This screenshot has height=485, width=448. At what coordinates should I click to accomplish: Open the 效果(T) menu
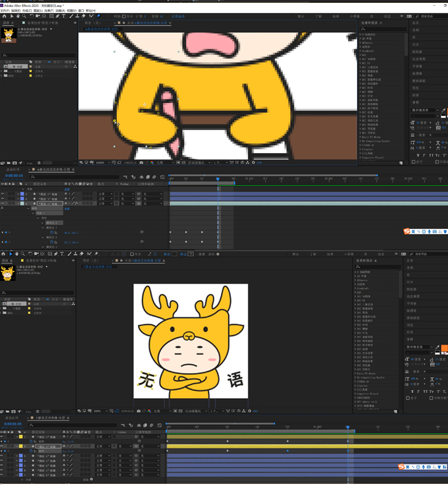pyautogui.click(x=49, y=11)
